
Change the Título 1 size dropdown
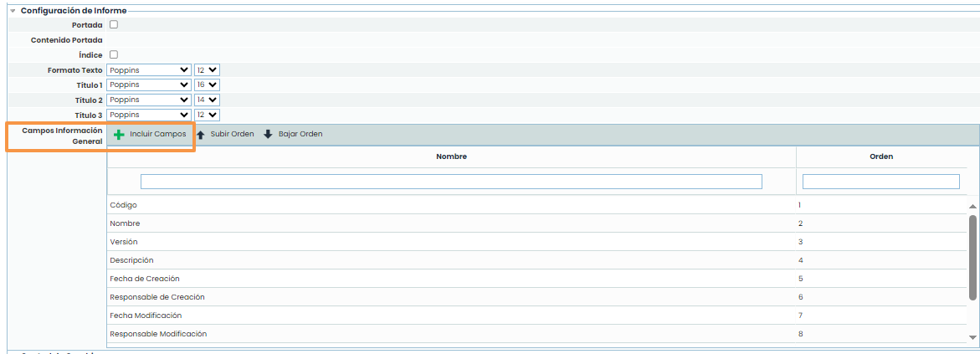pyautogui.click(x=207, y=85)
